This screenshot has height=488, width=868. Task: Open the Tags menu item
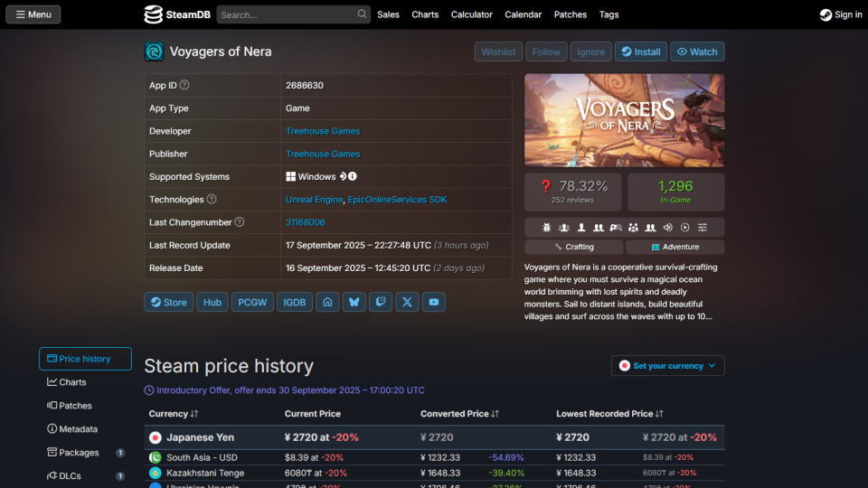click(x=609, y=14)
